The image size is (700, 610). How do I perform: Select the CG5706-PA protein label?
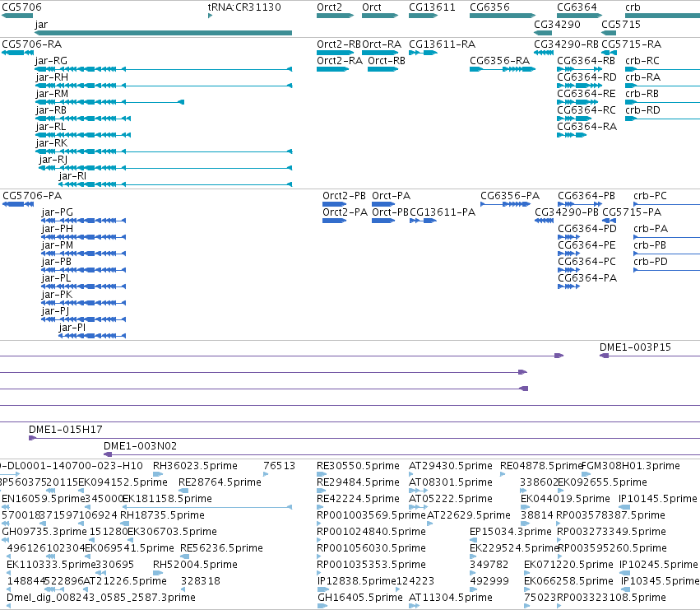32,196
